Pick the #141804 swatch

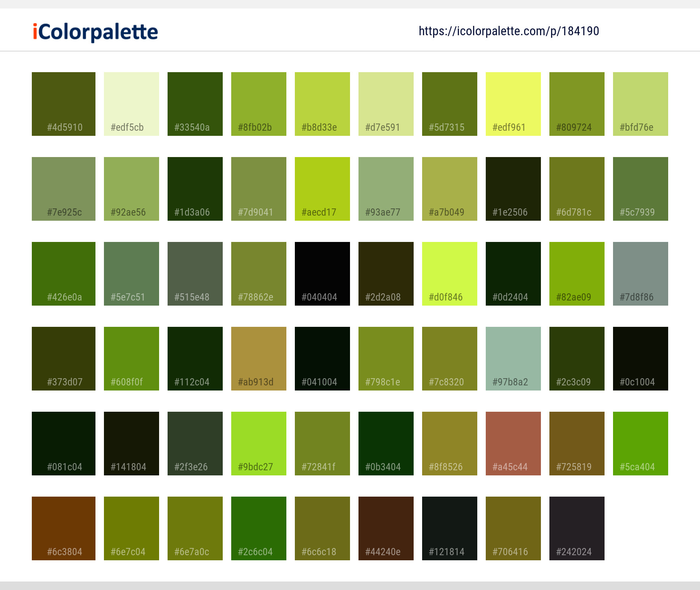pos(132,444)
